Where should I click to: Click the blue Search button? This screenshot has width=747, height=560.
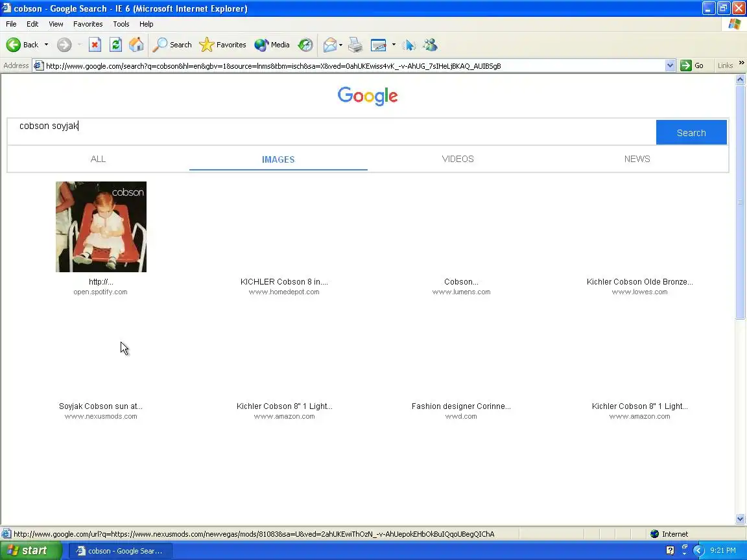point(691,132)
